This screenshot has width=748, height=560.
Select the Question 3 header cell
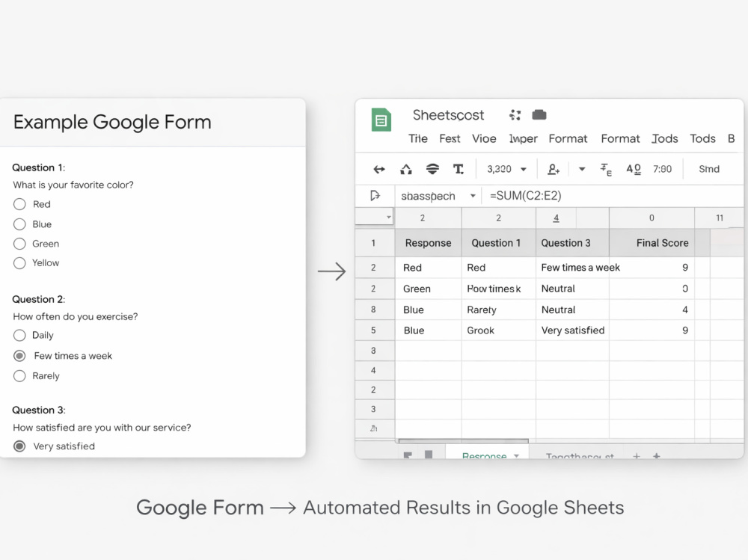572,243
